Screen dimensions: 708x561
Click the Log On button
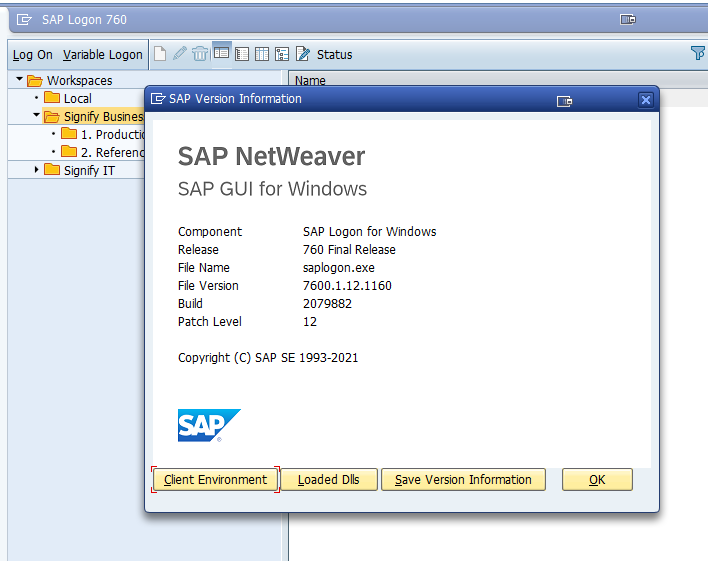pos(33,55)
